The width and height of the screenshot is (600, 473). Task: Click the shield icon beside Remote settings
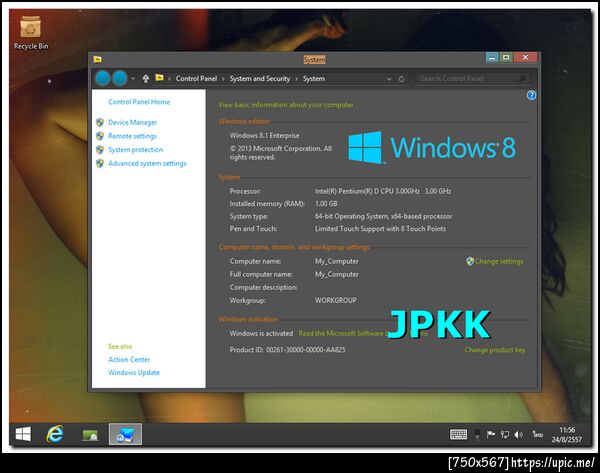tap(100, 136)
